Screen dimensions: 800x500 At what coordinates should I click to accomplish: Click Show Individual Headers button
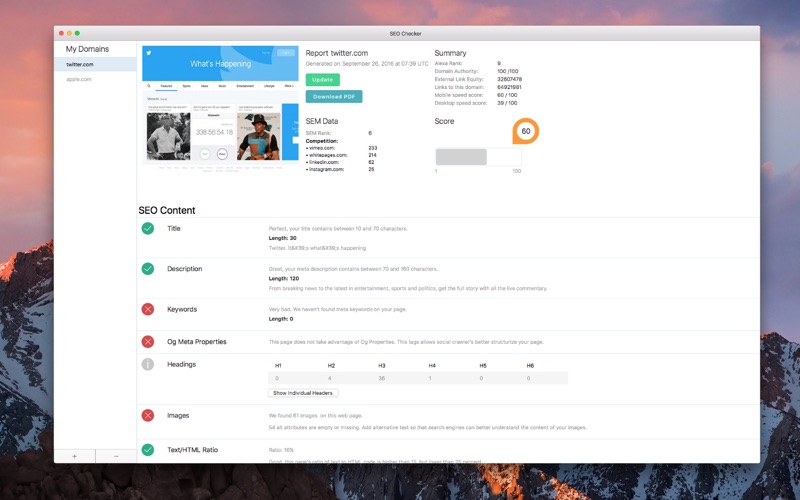coord(303,393)
